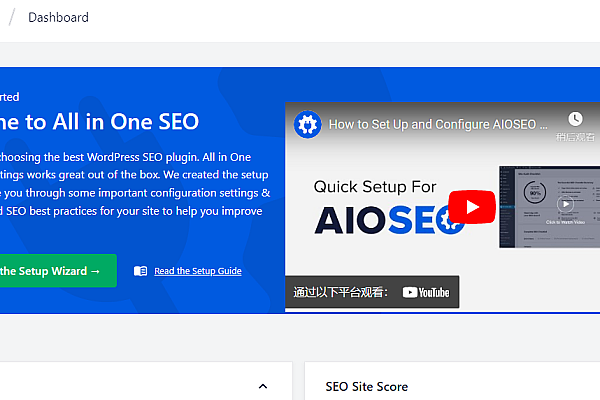Click the AIOSEO channel avatar on video
This screenshot has height=400, width=600.
click(x=307, y=124)
